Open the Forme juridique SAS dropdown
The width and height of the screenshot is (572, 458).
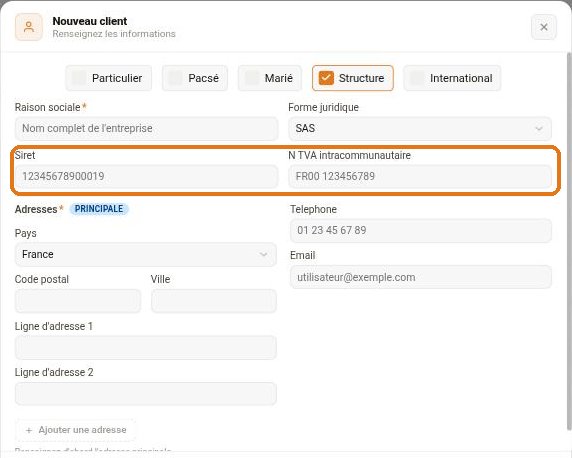[x=420, y=128]
